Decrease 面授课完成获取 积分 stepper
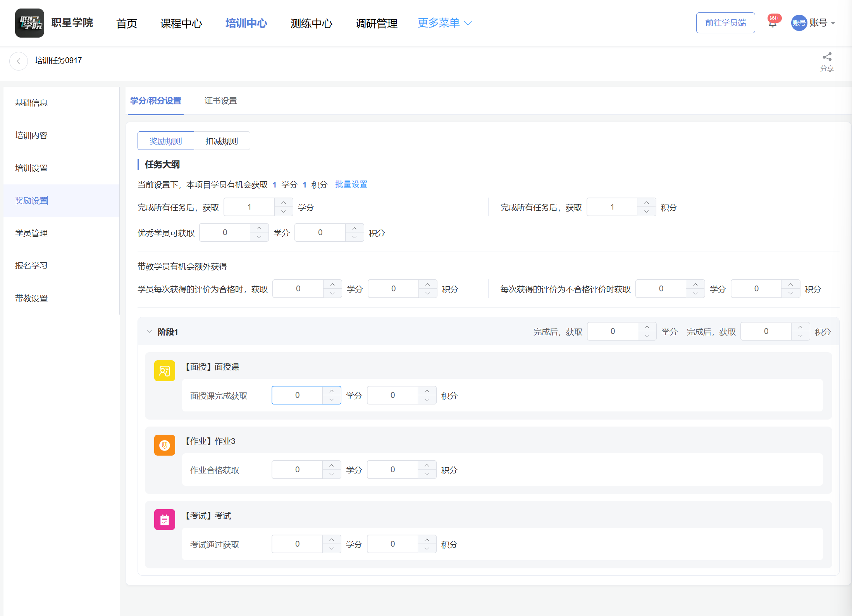852x616 pixels. pyautogui.click(x=427, y=400)
